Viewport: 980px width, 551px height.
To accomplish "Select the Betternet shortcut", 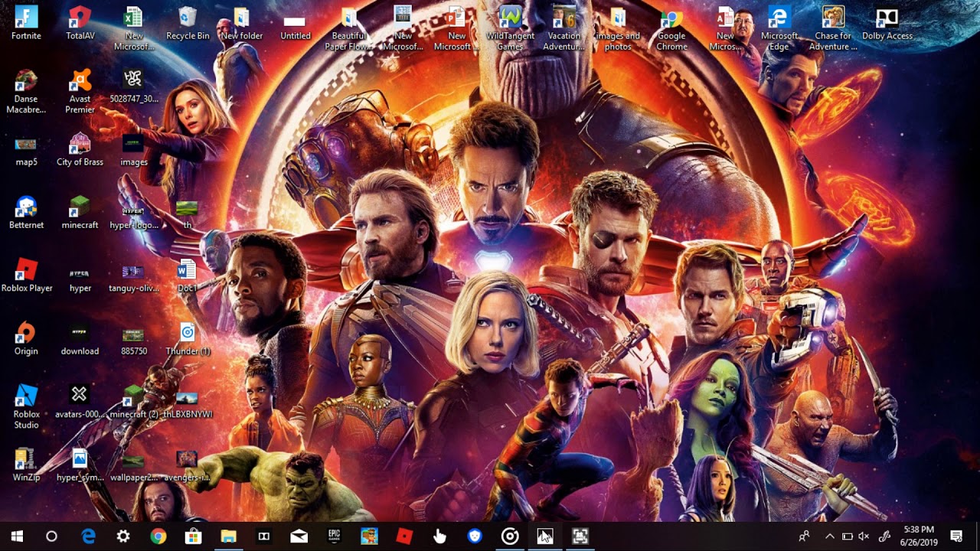I will [x=26, y=212].
